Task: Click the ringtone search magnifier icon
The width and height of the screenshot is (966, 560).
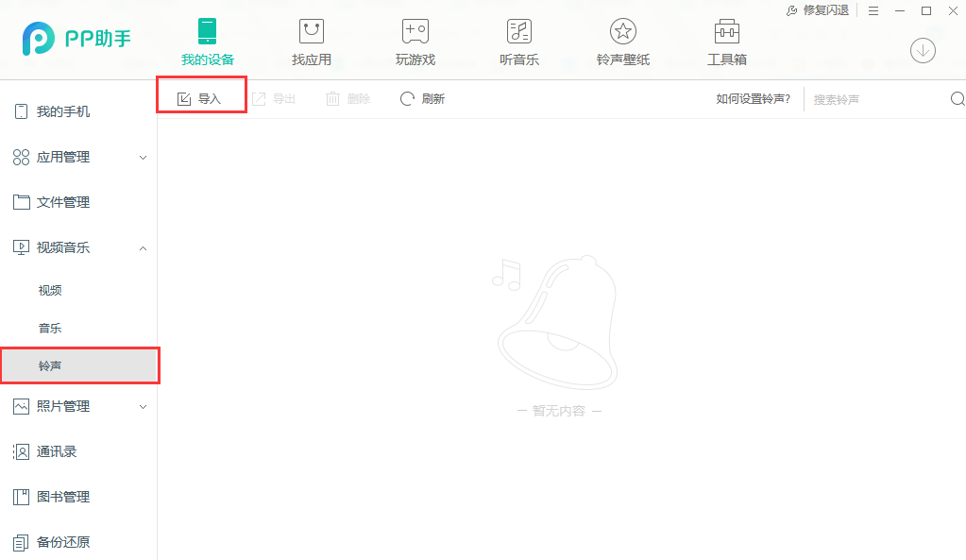Action: coord(957,98)
